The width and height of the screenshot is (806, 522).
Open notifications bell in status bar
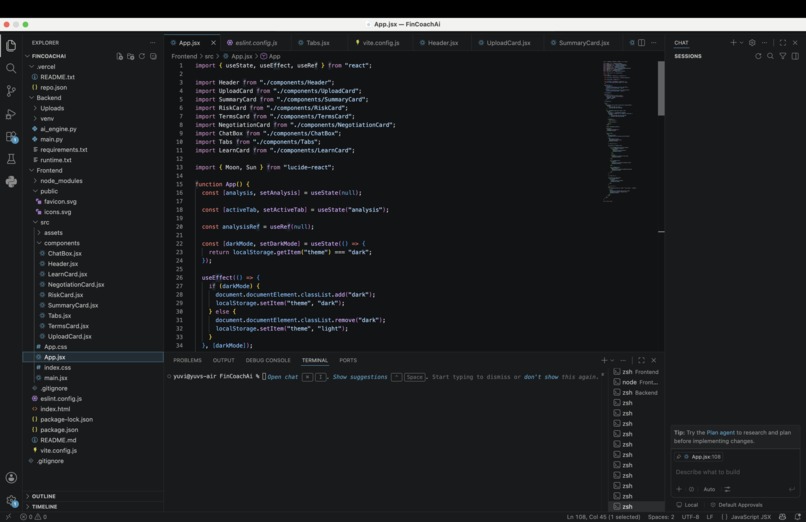tap(798, 517)
